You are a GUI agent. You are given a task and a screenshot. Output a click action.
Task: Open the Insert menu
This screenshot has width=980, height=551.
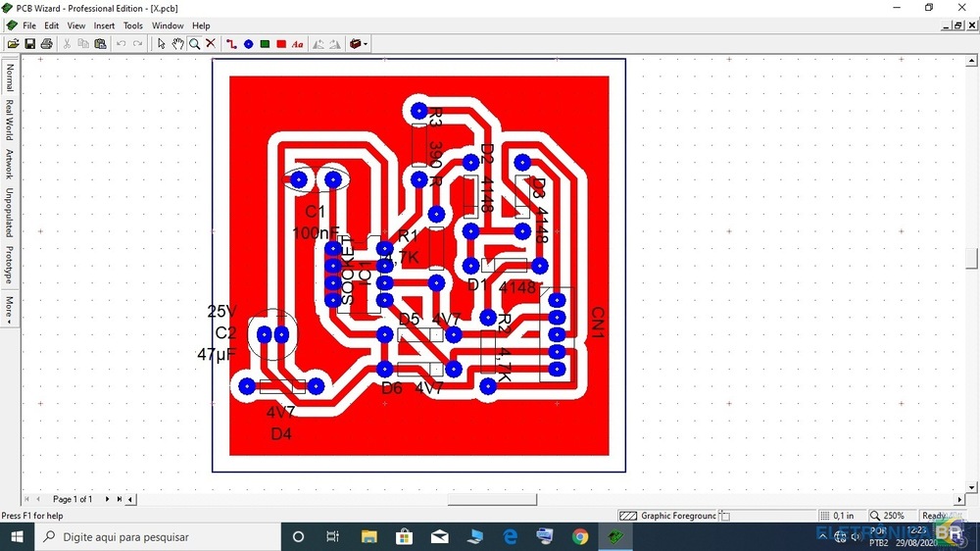[104, 25]
